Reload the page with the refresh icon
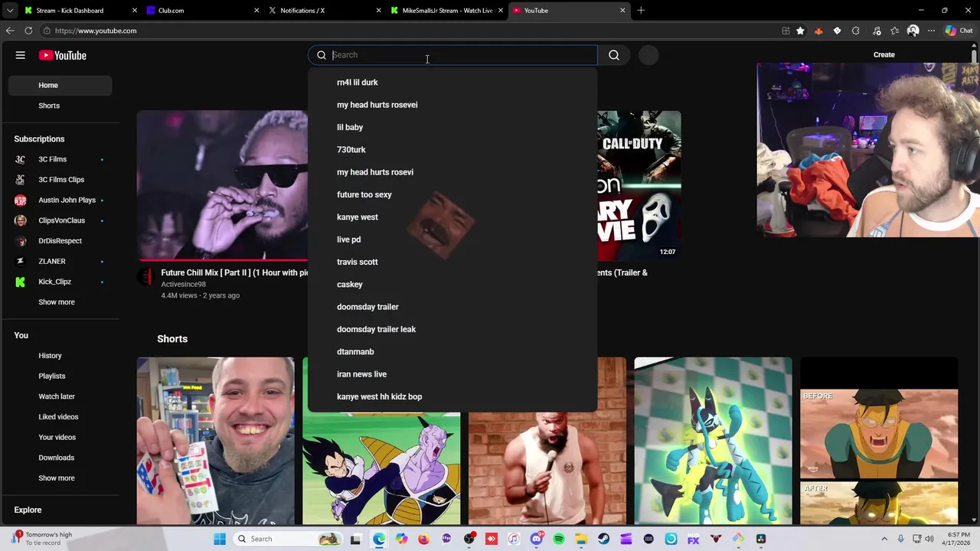Screen dimensions: 980x551 tap(28, 31)
